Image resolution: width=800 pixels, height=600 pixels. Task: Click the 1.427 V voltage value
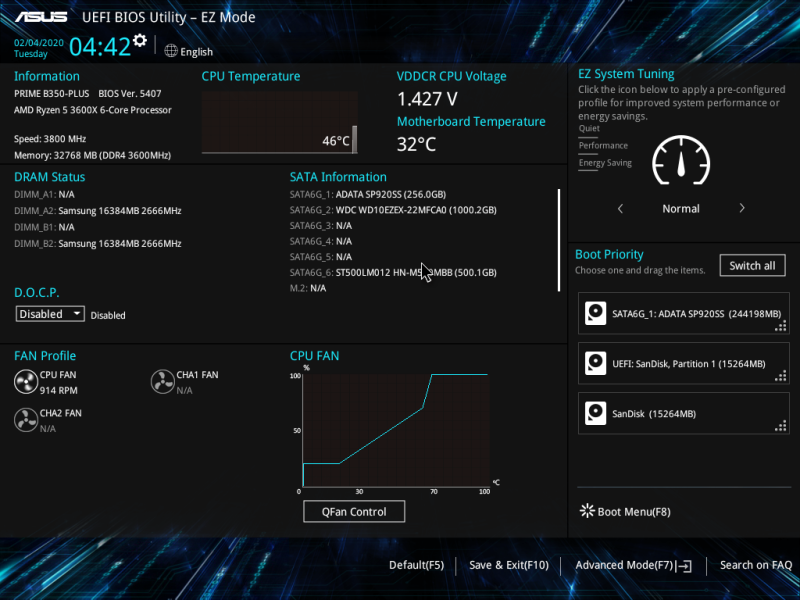[427, 99]
